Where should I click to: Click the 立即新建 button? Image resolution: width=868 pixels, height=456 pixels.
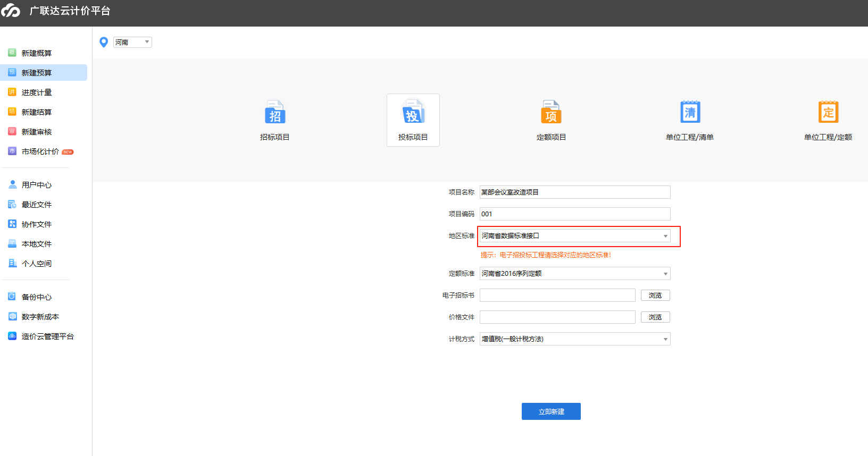[551, 411]
